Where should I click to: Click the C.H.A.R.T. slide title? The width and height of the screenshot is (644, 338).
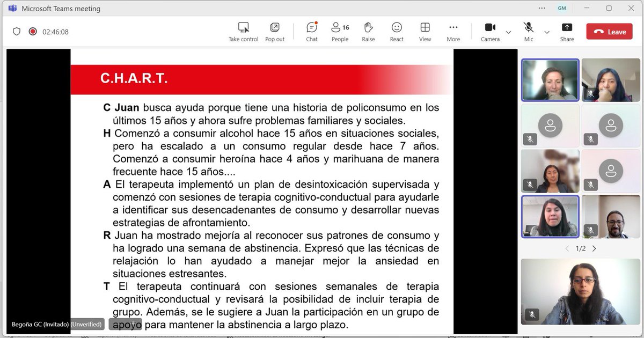click(134, 79)
